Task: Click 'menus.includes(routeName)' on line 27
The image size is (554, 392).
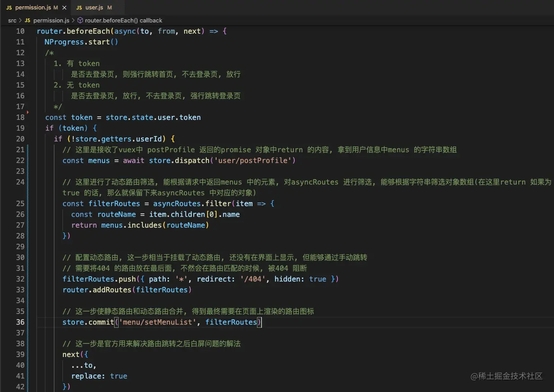Action: click(x=155, y=225)
